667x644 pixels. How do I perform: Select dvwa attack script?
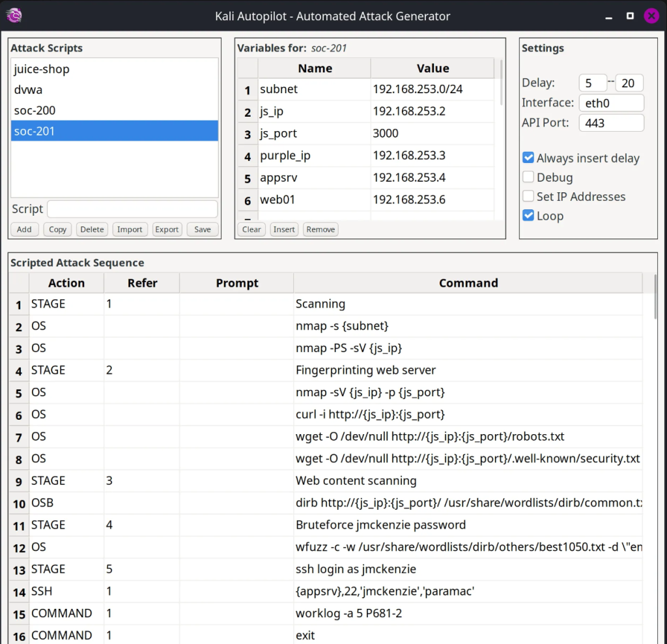point(115,89)
